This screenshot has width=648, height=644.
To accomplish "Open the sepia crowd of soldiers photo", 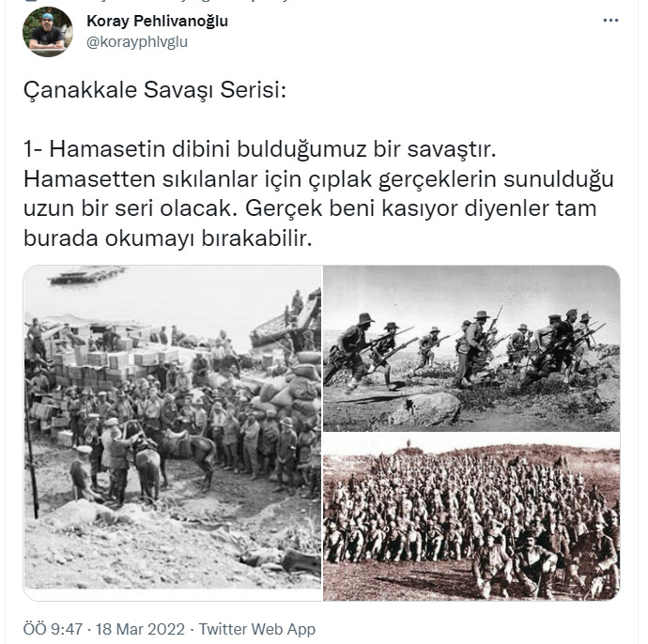I will [471, 516].
